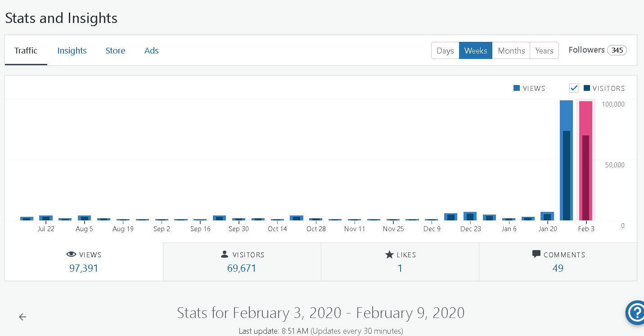Open the Followers count badge 345
The height and width of the screenshot is (336, 644).
pyautogui.click(x=617, y=50)
